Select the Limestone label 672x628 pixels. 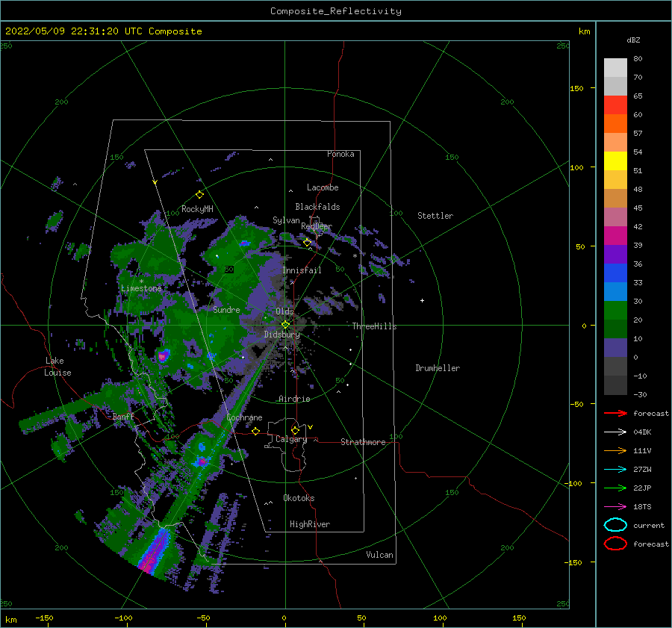pos(141,288)
